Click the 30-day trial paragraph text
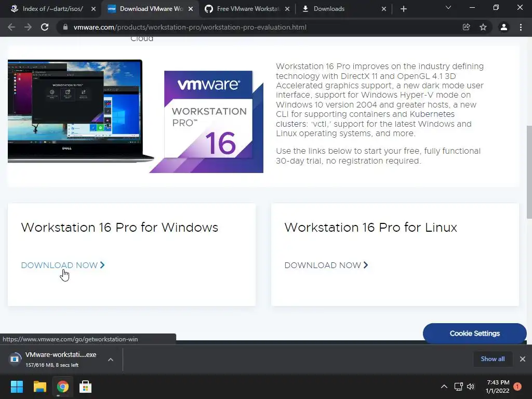Image resolution: width=532 pixels, height=399 pixels. pos(378,156)
